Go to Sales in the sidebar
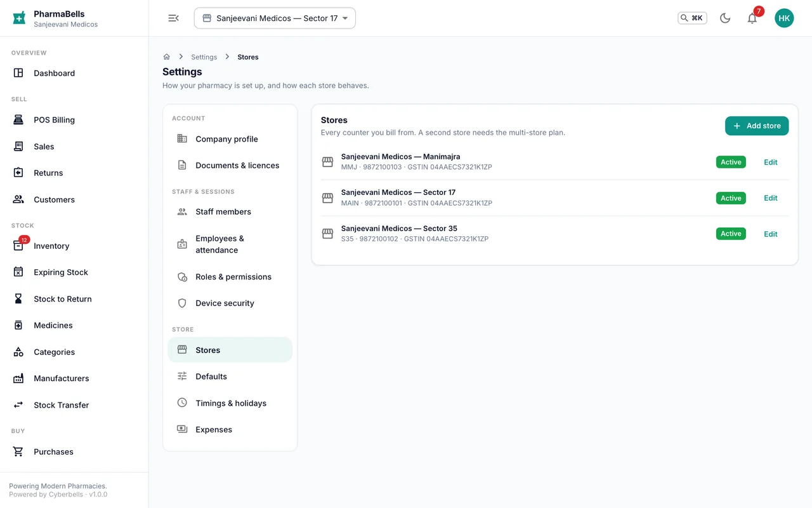This screenshot has height=508, width=812. pos(74,147)
